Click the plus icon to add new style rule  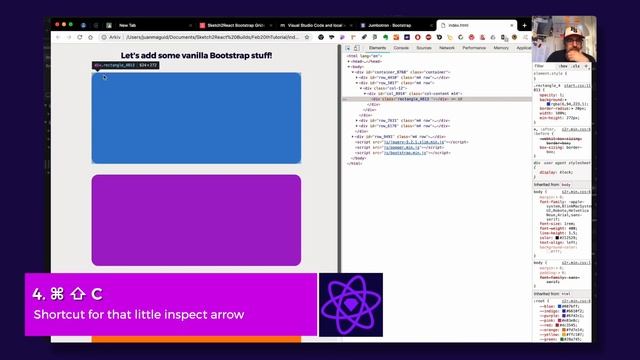click(587, 66)
